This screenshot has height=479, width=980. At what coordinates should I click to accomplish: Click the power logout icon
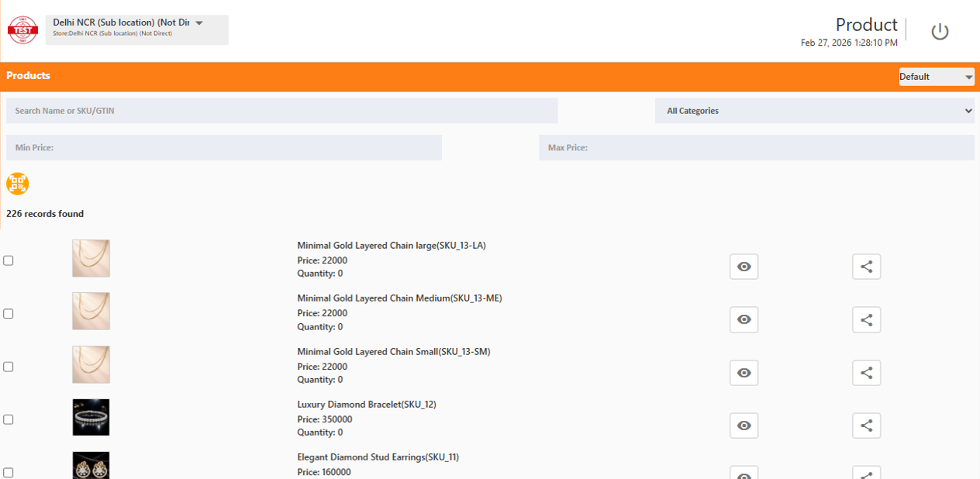(x=940, y=32)
